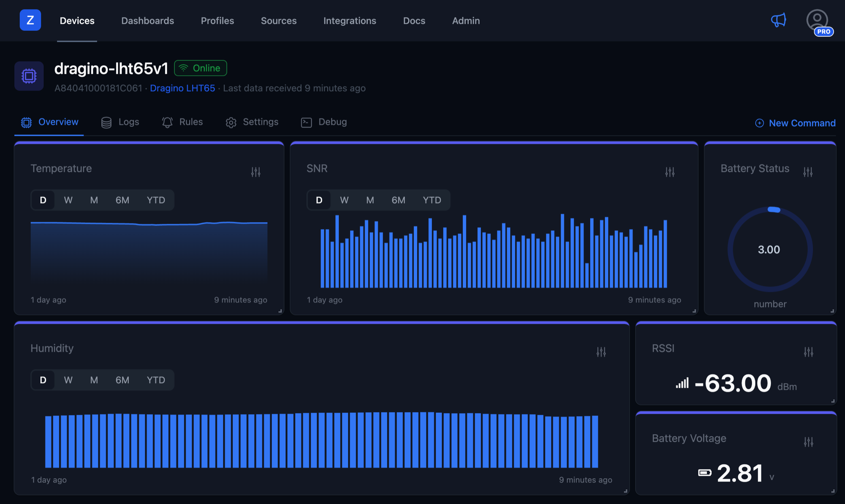Switch to the Debug tab
The width and height of the screenshot is (845, 504).
click(324, 122)
